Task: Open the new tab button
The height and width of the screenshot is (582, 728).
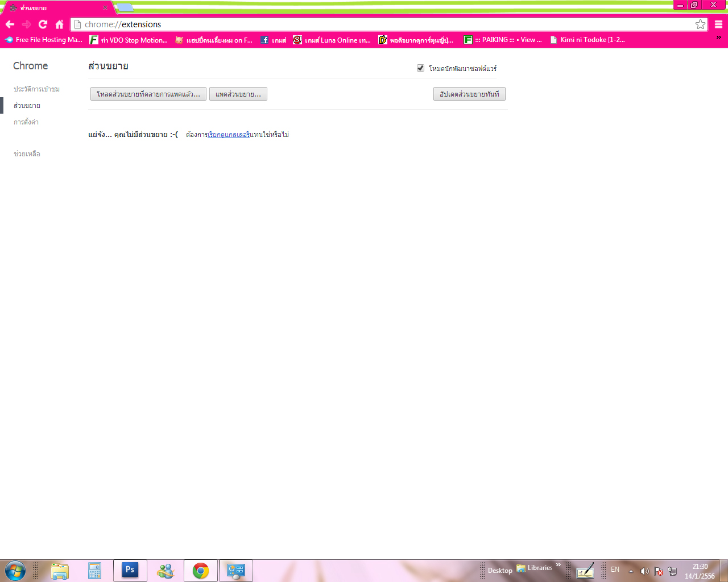Action: [x=125, y=7]
